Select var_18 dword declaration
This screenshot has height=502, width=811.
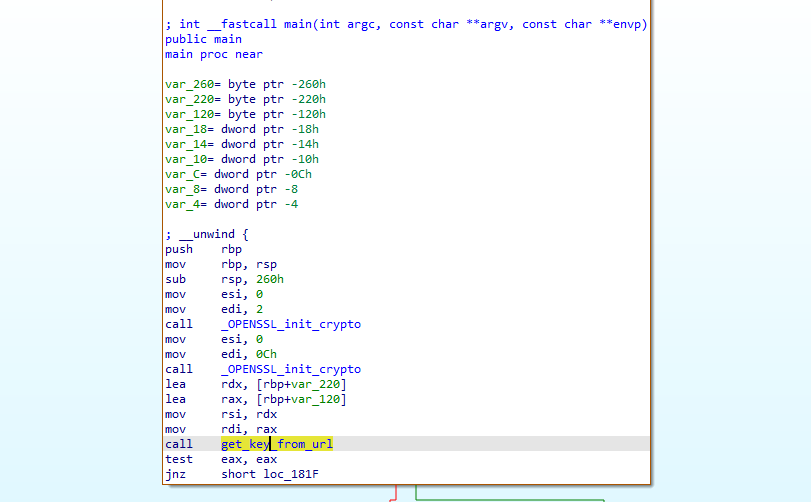tap(242, 129)
